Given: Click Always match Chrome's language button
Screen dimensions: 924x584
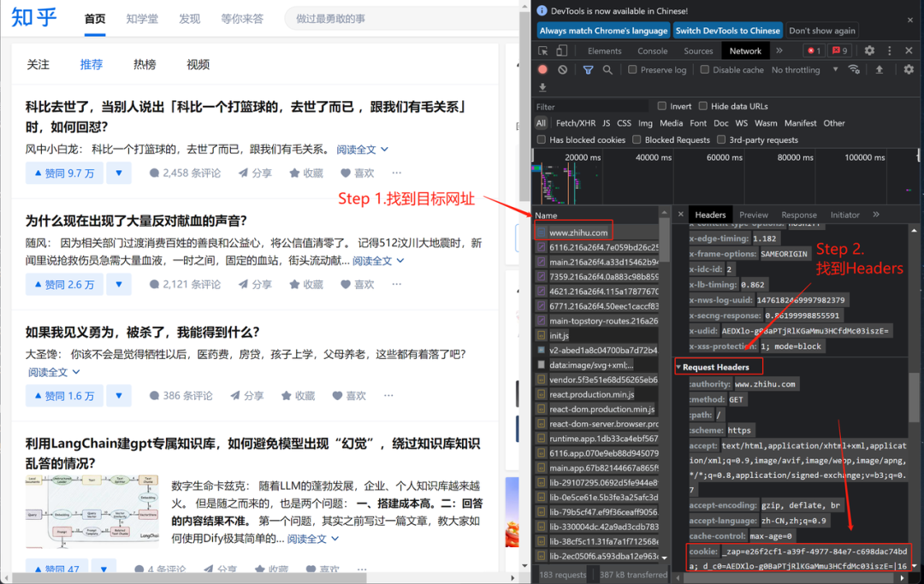Looking at the screenshot, I should (603, 31).
